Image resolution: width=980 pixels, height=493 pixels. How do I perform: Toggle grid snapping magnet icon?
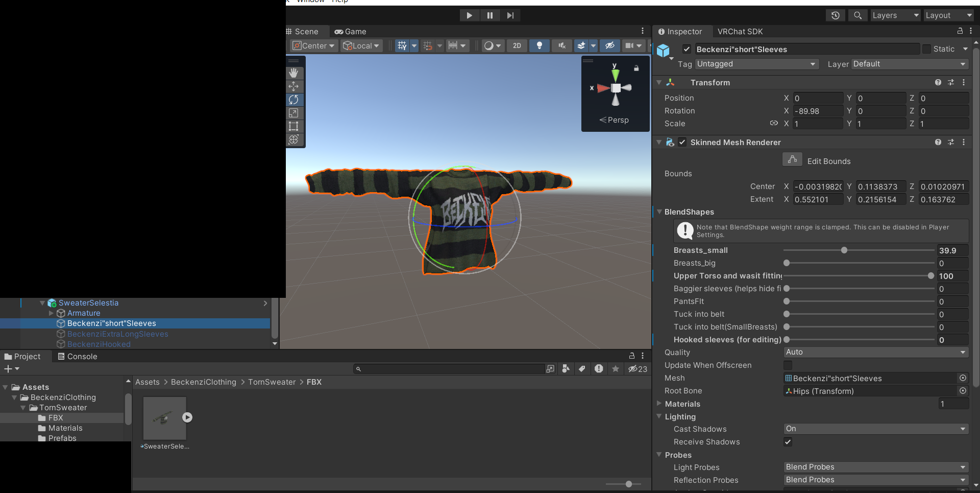(428, 45)
